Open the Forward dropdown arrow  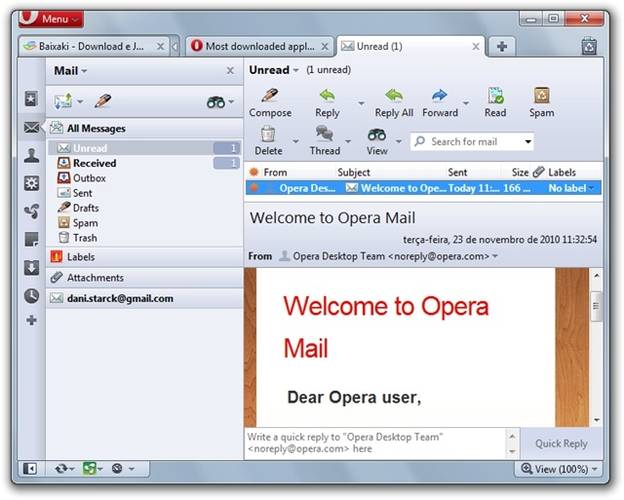pos(466,104)
